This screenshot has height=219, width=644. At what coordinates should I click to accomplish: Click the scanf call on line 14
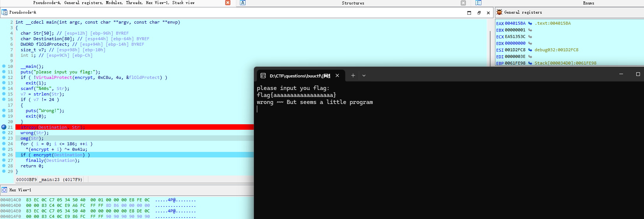pos(27,88)
